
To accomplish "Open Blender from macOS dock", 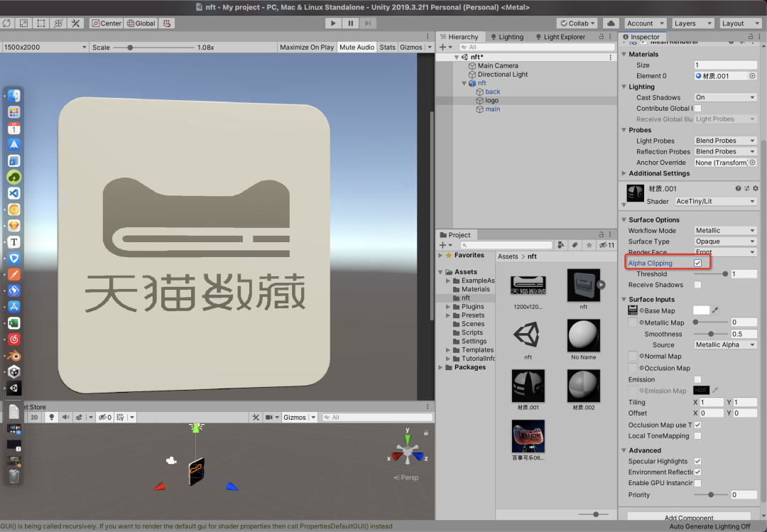I will 14,356.
